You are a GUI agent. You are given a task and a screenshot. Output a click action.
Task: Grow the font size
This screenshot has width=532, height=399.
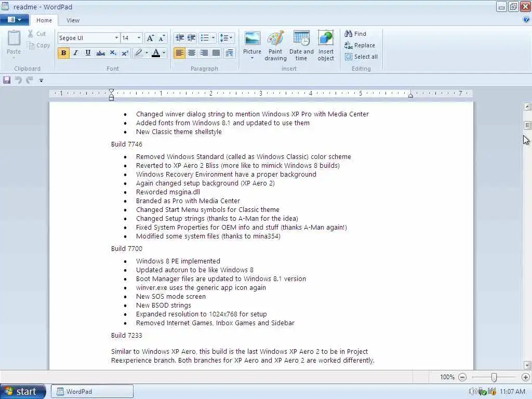(x=150, y=38)
